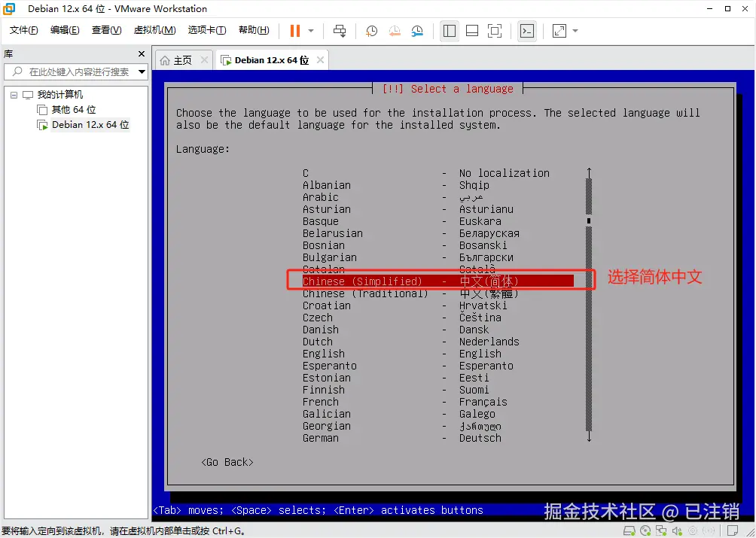Take a snapshot of the VM
The image size is (756, 538).
370,31
